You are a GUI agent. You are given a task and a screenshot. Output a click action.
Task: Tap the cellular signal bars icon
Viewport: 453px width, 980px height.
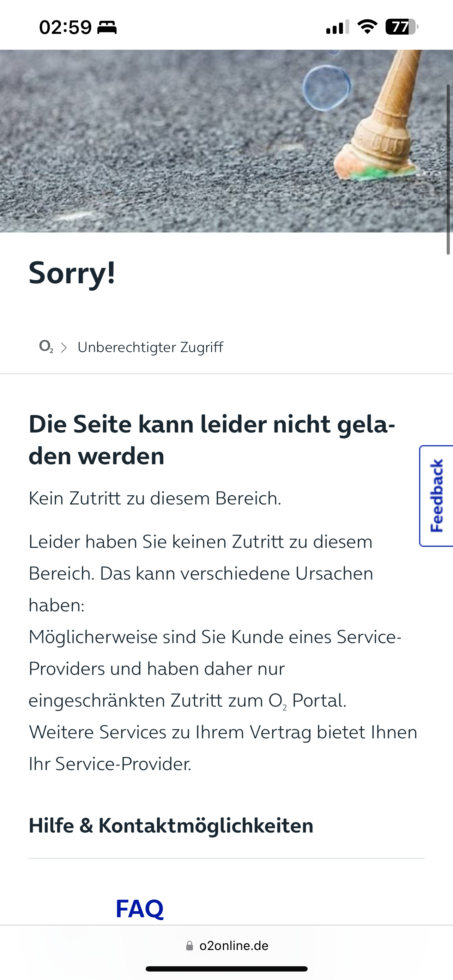[337, 27]
